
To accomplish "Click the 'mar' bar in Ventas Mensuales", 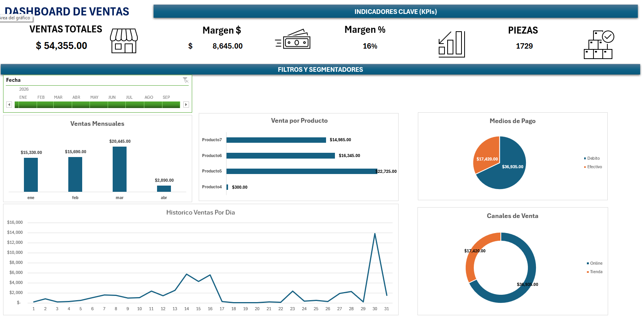I will point(120,169).
